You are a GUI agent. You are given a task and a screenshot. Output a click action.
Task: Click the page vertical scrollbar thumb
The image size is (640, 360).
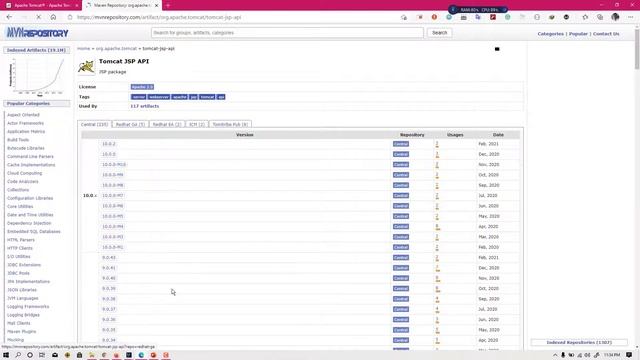point(637,49)
